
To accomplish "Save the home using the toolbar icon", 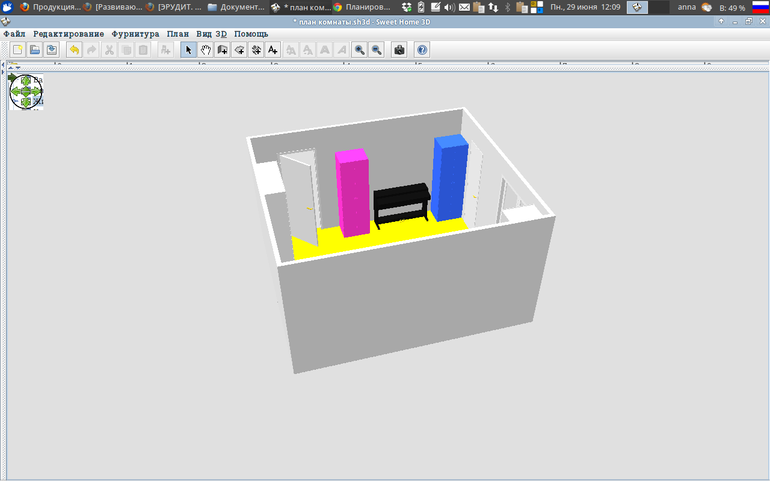I will tap(51, 49).
